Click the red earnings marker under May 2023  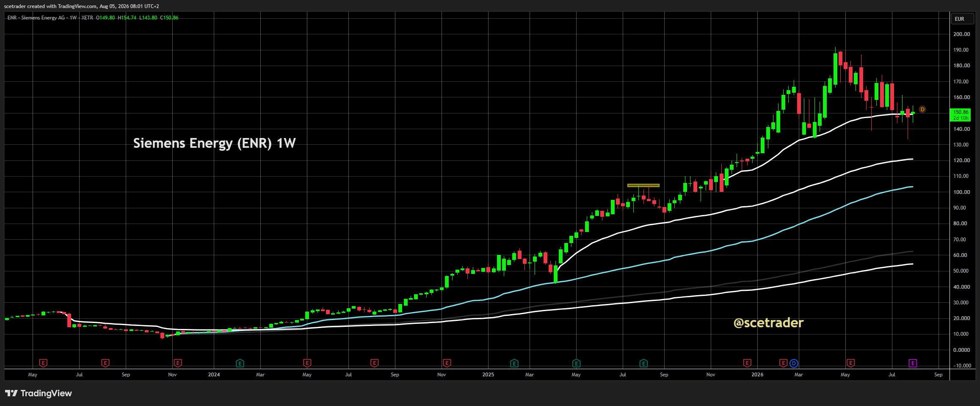tap(43, 363)
